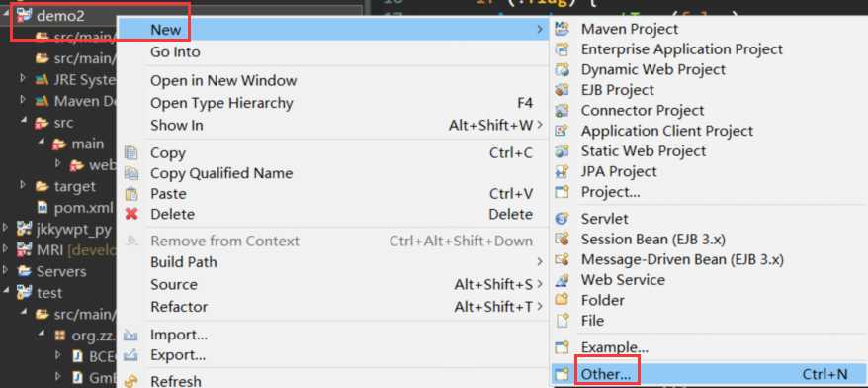Select the main folder under src
Screen dimensions: 868x388
pyautogui.click(x=87, y=145)
